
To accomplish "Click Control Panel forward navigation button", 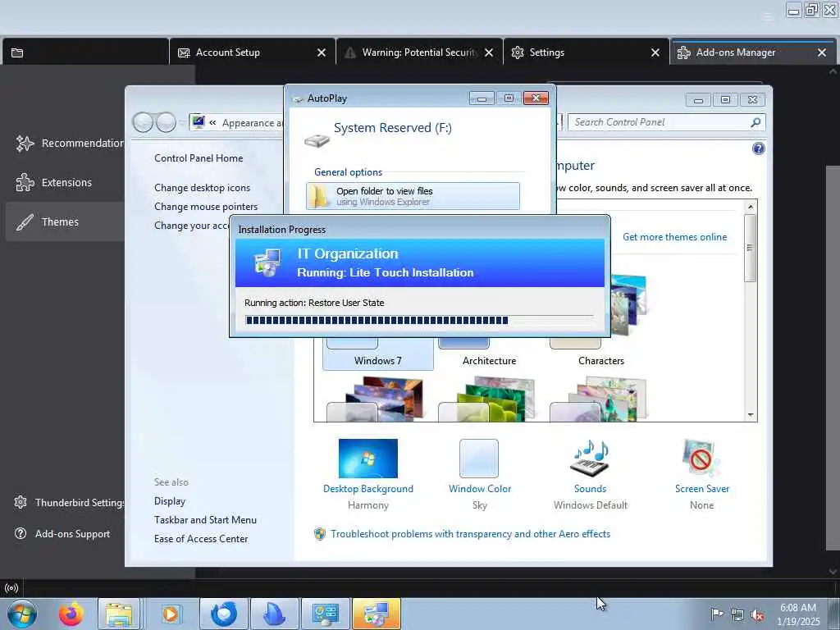I will coord(166,123).
